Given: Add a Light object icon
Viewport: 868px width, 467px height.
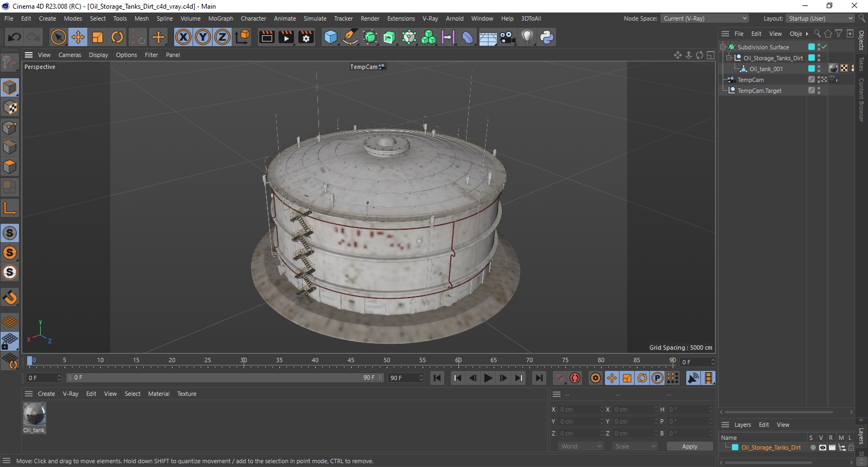Looking at the screenshot, I should pyautogui.click(x=527, y=37).
